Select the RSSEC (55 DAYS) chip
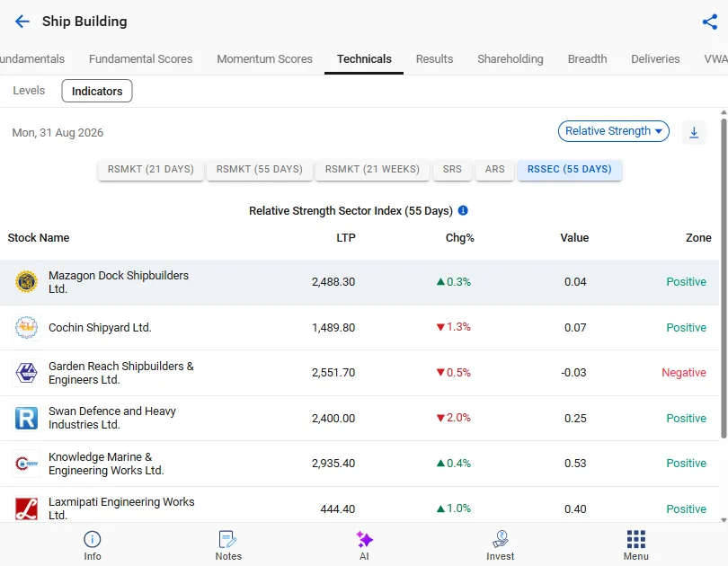Image resolution: width=728 pixels, height=566 pixels. (569, 169)
